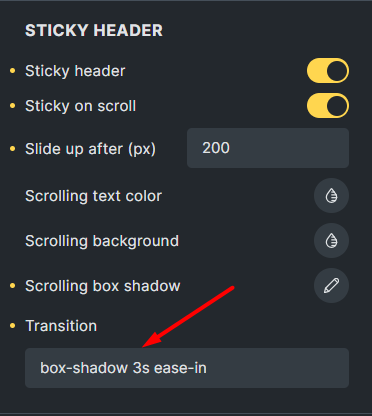The width and height of the screenshot is (372, 416).
Task: Focus the Transition text input
Action: pyautogui.click(x=187, y=368)
